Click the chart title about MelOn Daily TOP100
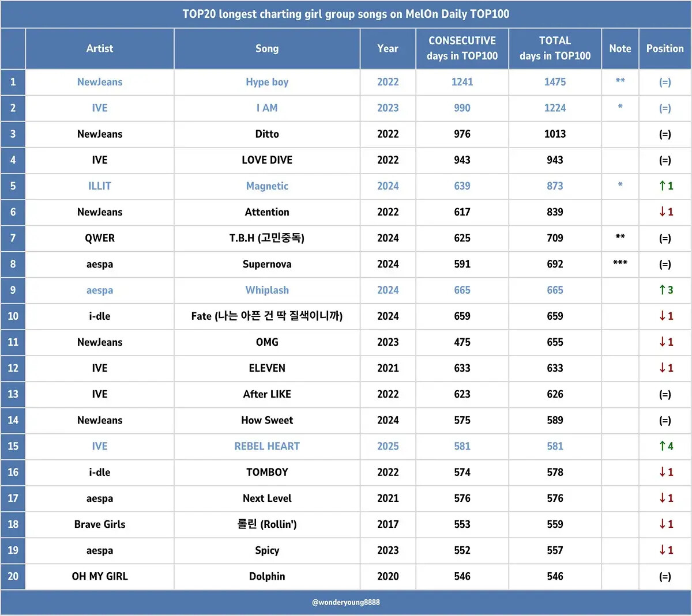This screenshot has width=692, height=616. 346,14
